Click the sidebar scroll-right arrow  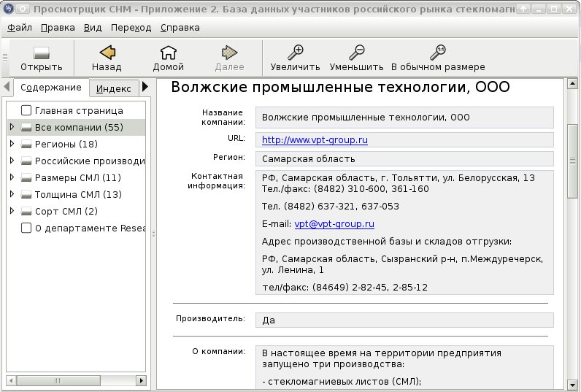click(x=141, y=380)
